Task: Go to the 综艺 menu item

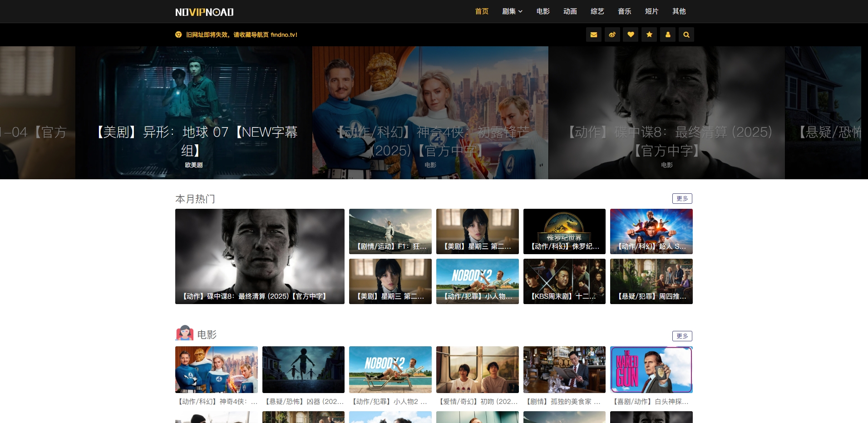Action: coord(597,11)
